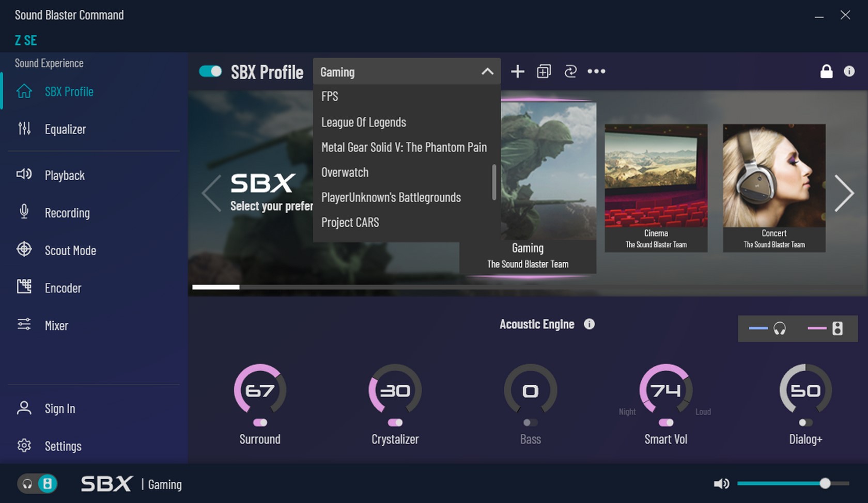Switch to headphones output view

pyautogui.click(x=768, y=328)
